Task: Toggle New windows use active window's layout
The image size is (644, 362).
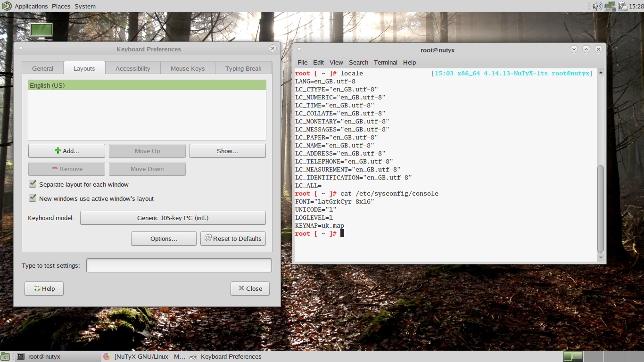Action: [91, 198]
